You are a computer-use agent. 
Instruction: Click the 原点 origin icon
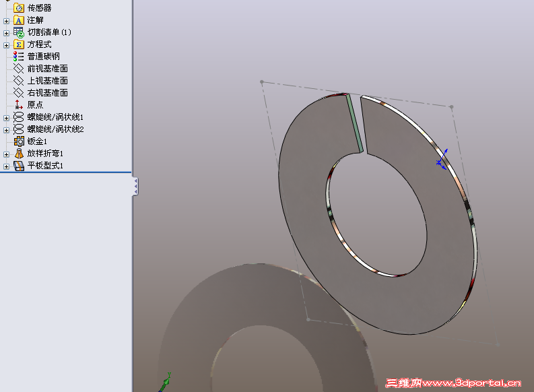coord(19,104)
